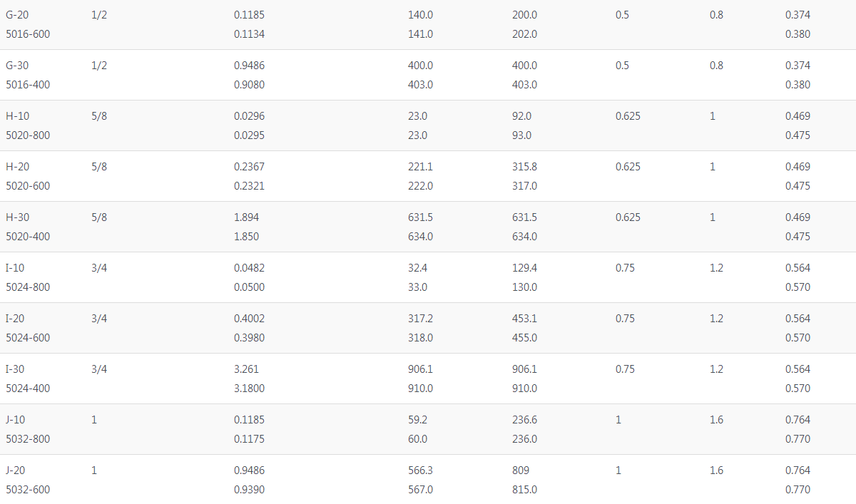
Task: Click the 3.261 value in I-30 row
Action: coord(246,369)
